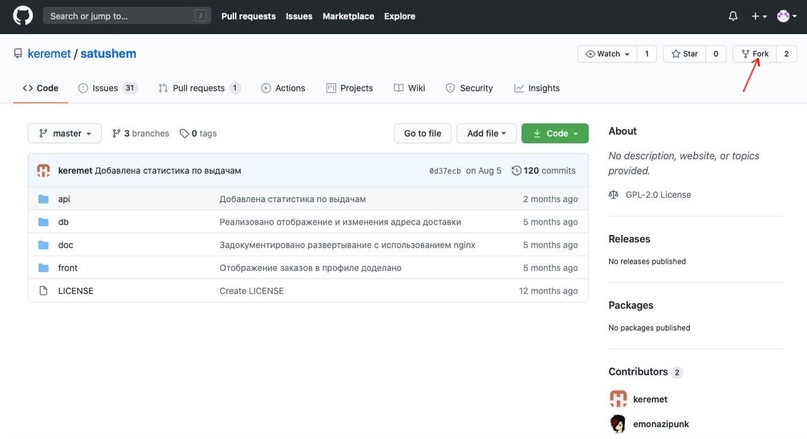
Task: Open the api folder name
Action: [64, 199]
